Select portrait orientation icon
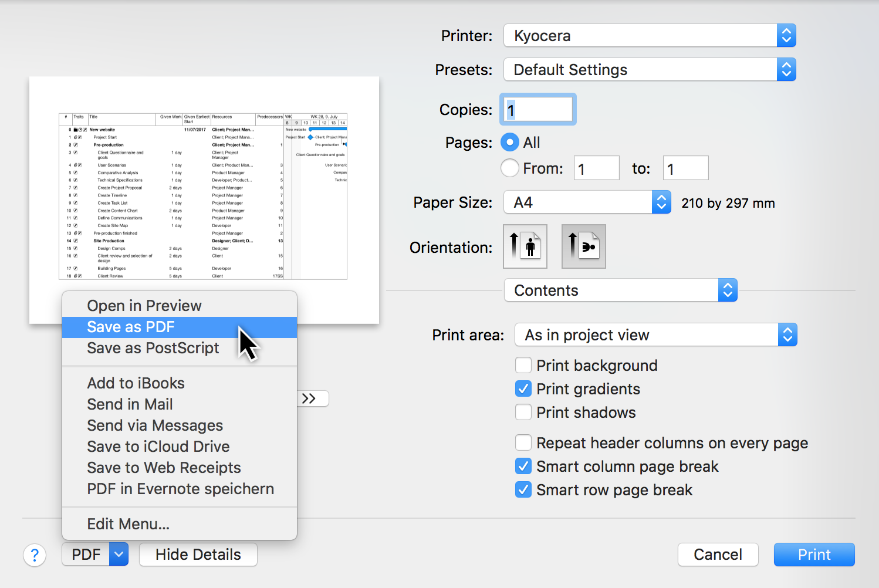This screenshot has height=588, width=879. (x=525, y=246)
